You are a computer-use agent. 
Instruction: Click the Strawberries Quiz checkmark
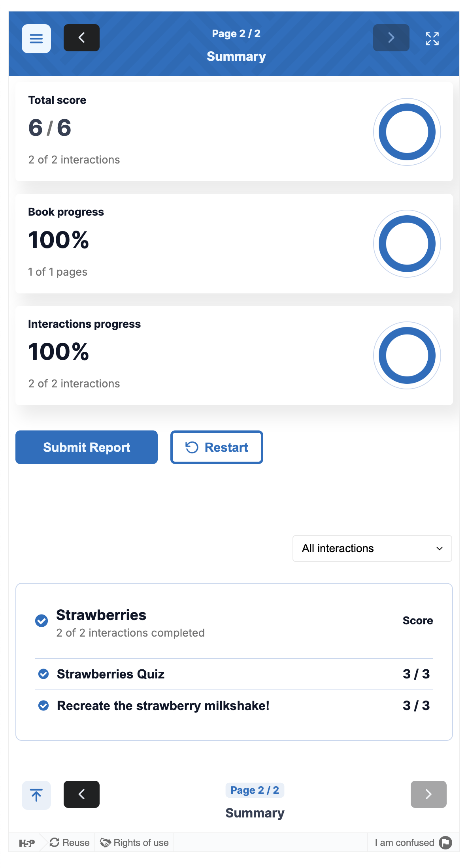pos(43,674)
